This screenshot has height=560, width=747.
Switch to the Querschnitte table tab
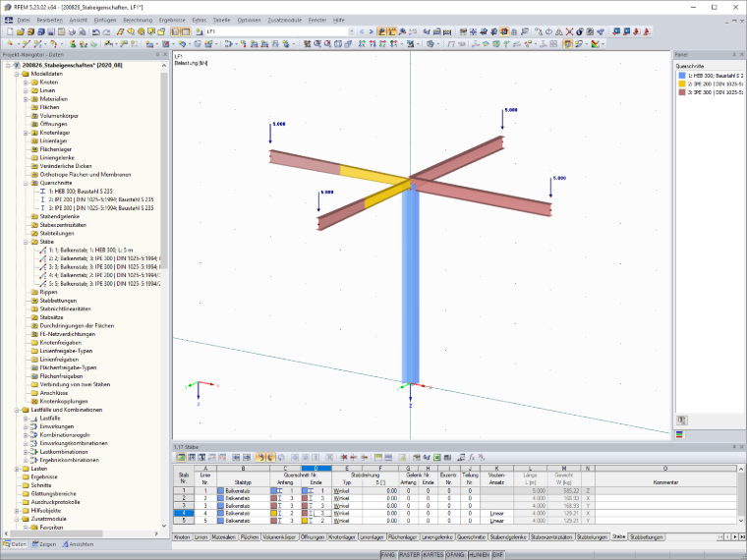click(471, 537)
